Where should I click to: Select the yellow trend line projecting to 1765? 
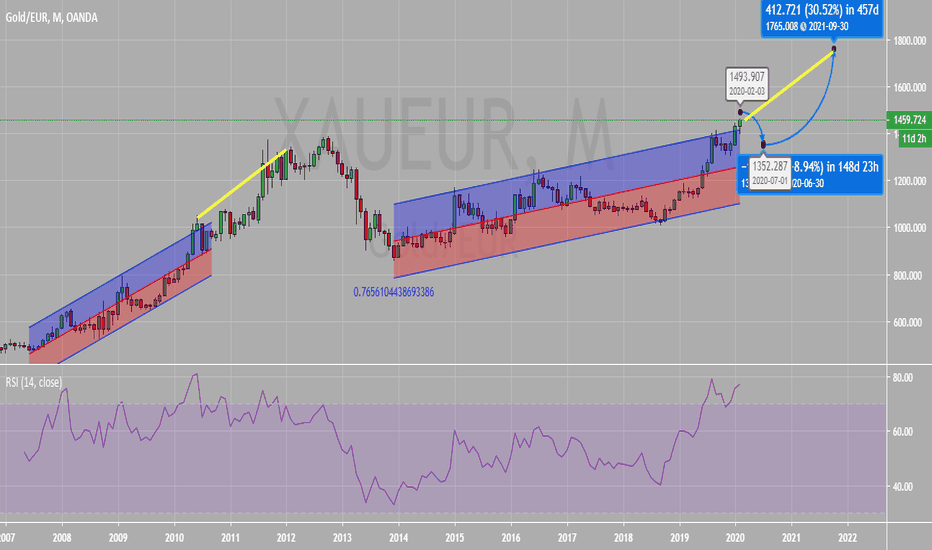point(789,86)
